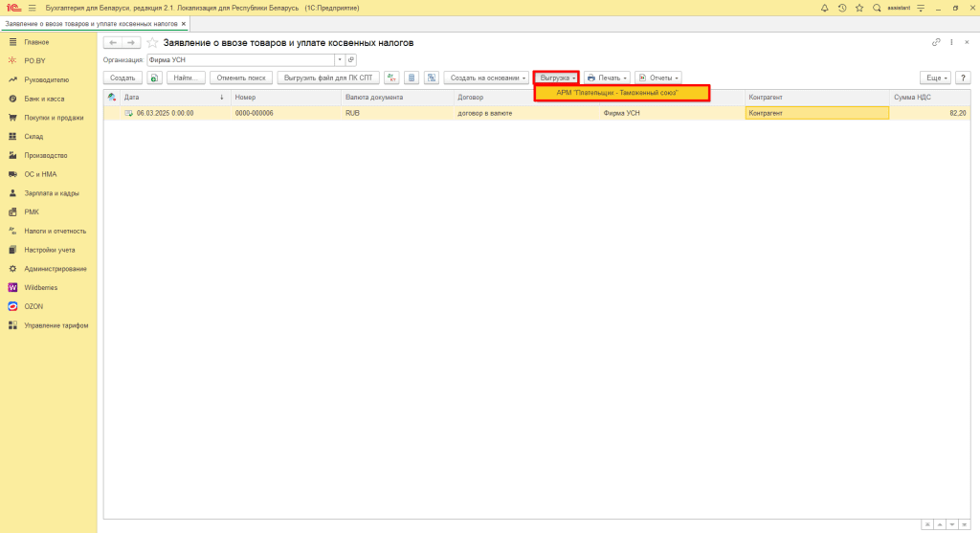The height and width of the screenshot is (533, 980).
Task: Expand the Выгрузка dropdown button
Action: click(557, 78)
